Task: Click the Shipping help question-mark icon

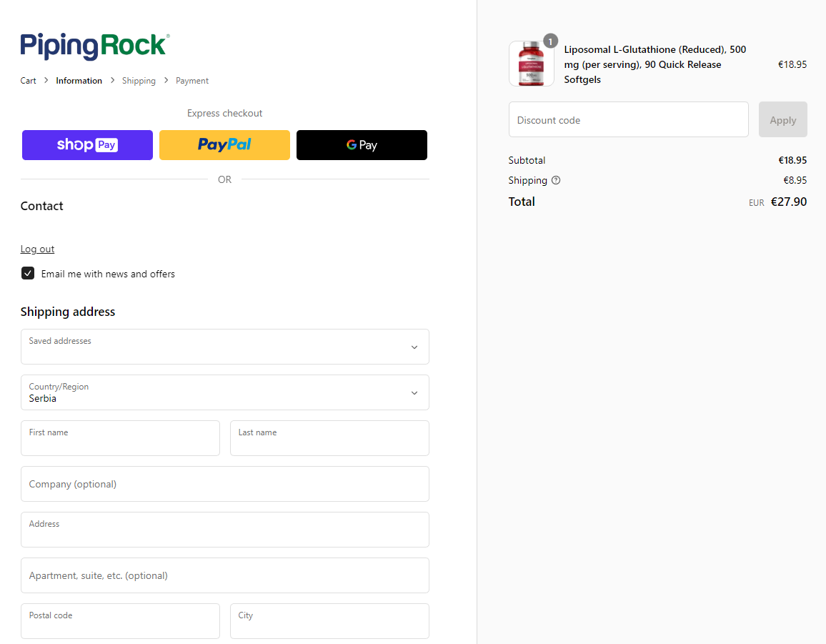Action: pos(556,180)
